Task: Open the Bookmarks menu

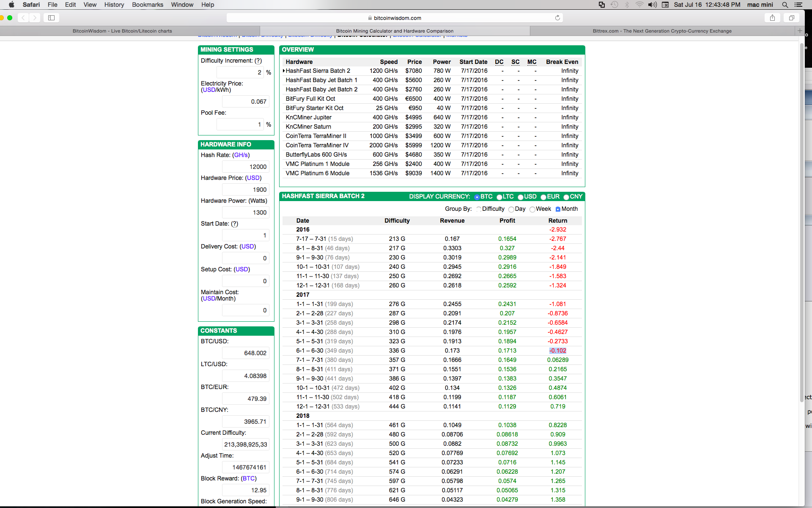Action: [148, 5]
